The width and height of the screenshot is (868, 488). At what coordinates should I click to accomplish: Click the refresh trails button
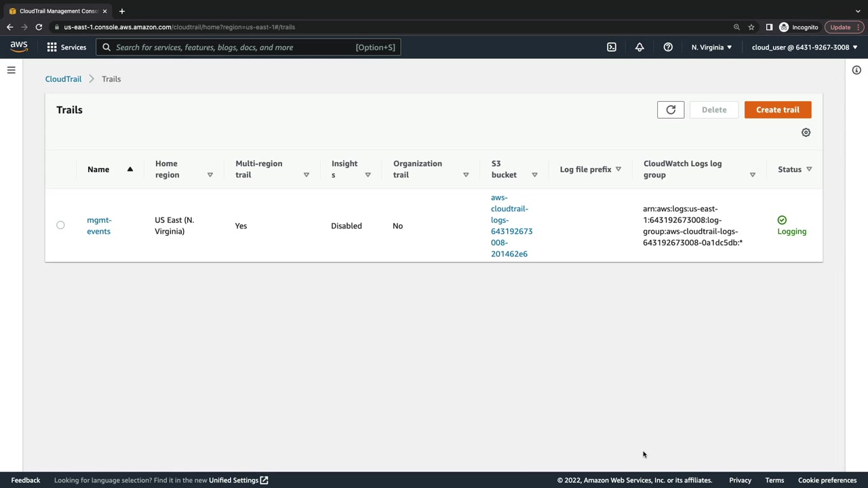pyautogui.click(x=671, y=110)
